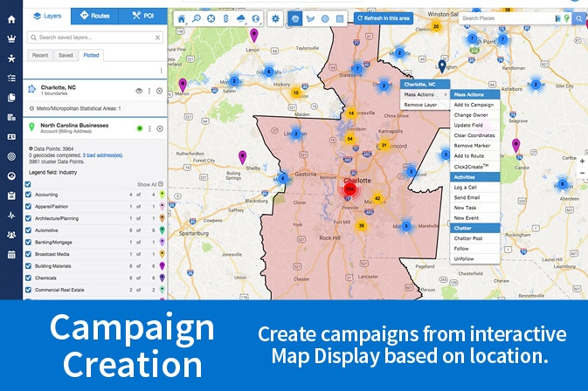
Task: Select the square drawing tool
Action: (340, 18)
